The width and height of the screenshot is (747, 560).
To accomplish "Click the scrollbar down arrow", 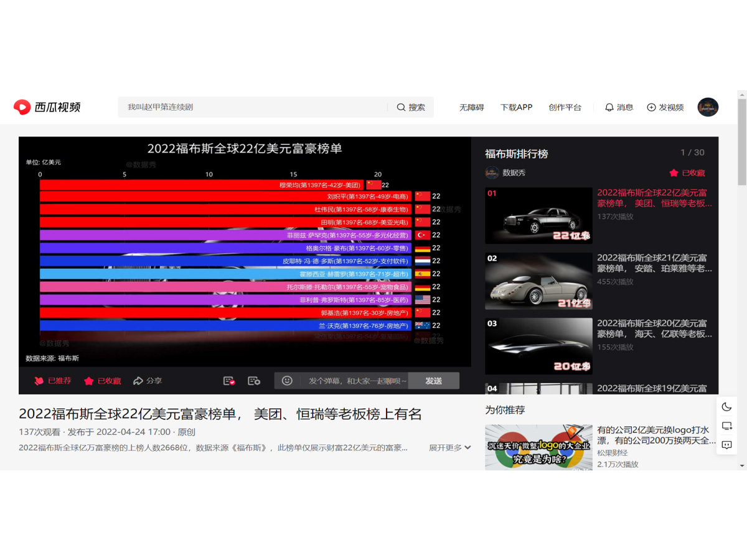I will click(741, 465).
